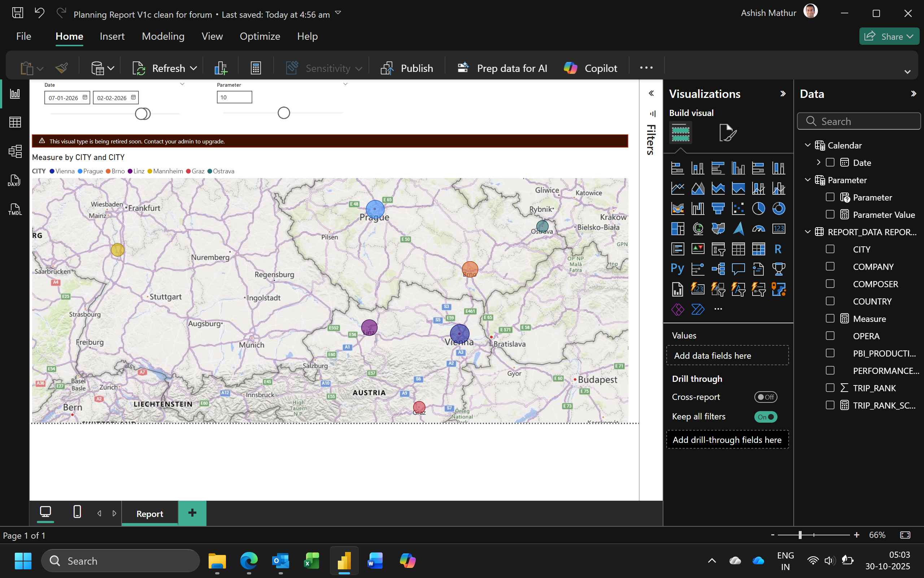The width and height of the screenshot is (924, 578).
Task: Open the Optimize ribbon tab
Action: coord(260,36)
